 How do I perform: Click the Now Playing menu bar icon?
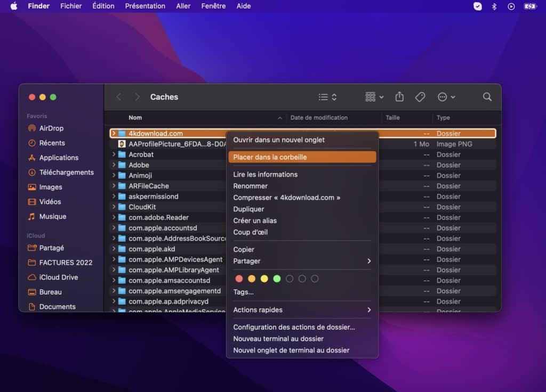coord(511,6)
